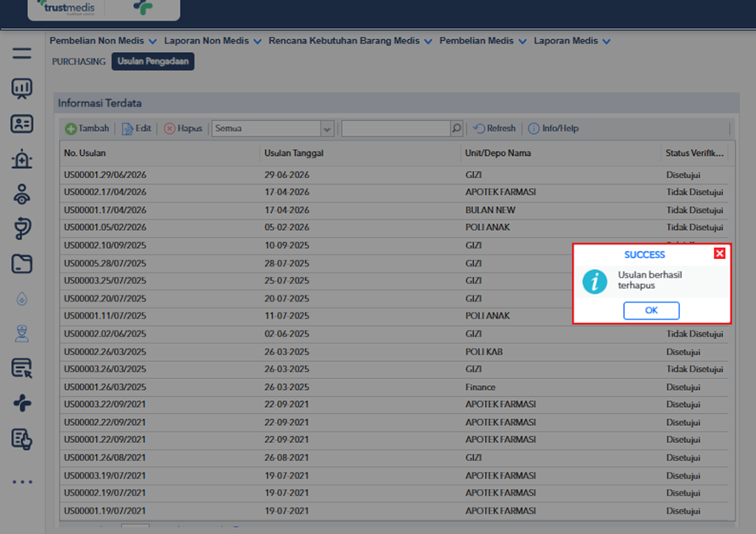Select row US00002.19/07/2021
This screenshot has width=756, height=534.
(395, 493)
